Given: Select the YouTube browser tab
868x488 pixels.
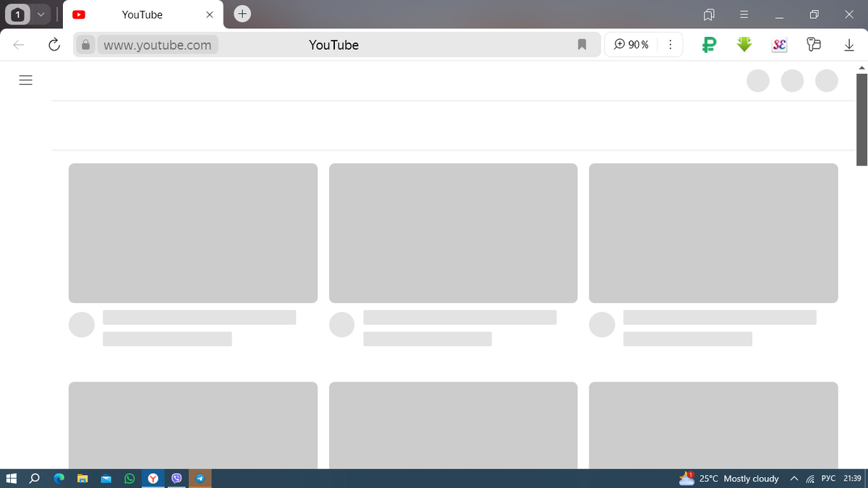Looking at the screenshot, I should [142, 14].
